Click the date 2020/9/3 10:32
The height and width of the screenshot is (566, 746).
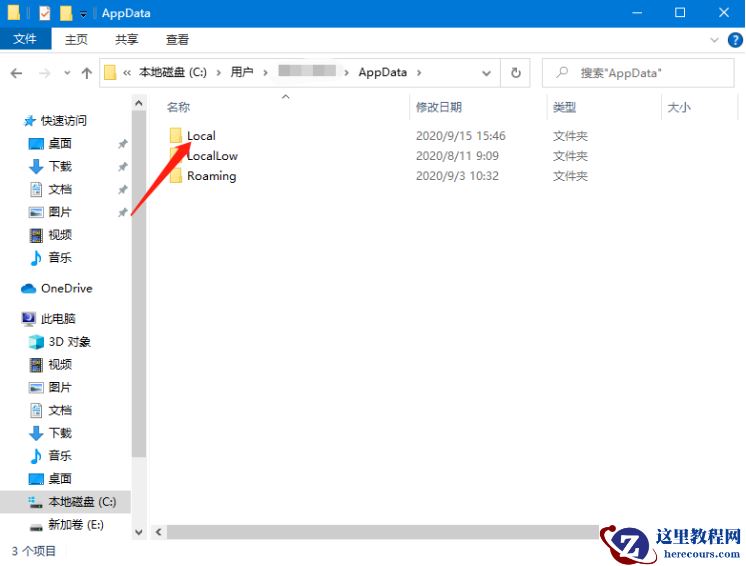[x=457, y=176]
